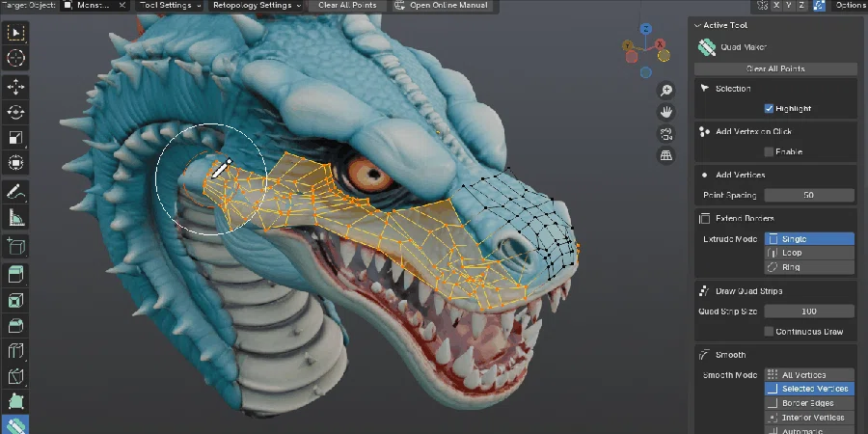Screen dimensions: 868x434
Task: Select the Knife tool
Action: tap(15, 377)
